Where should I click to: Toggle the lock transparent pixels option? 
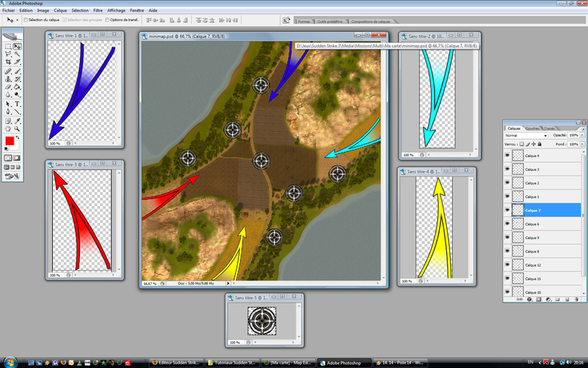(x=521, y=144)
